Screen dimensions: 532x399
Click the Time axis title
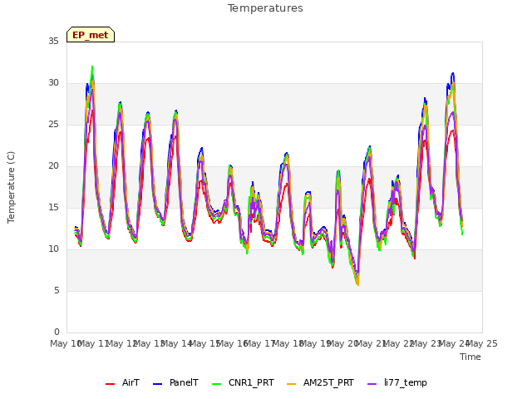pos(470,357)
